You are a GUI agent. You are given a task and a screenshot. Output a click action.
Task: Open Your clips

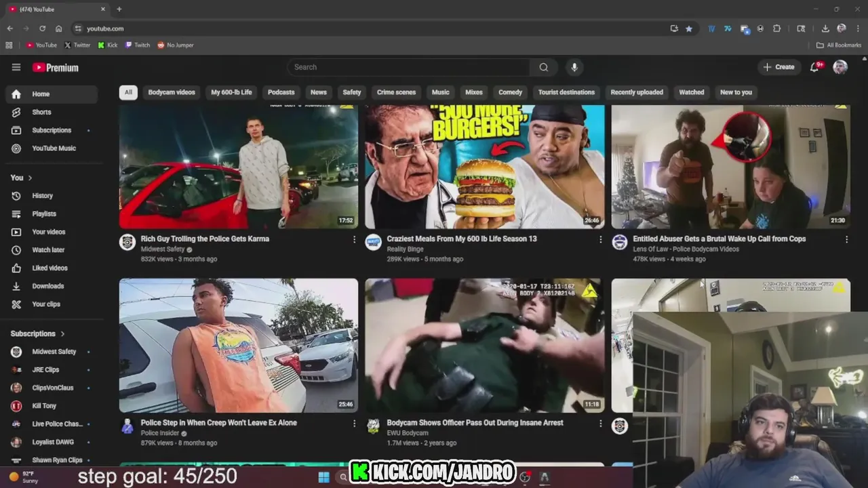pyautogui.click(x=52, y=304)
